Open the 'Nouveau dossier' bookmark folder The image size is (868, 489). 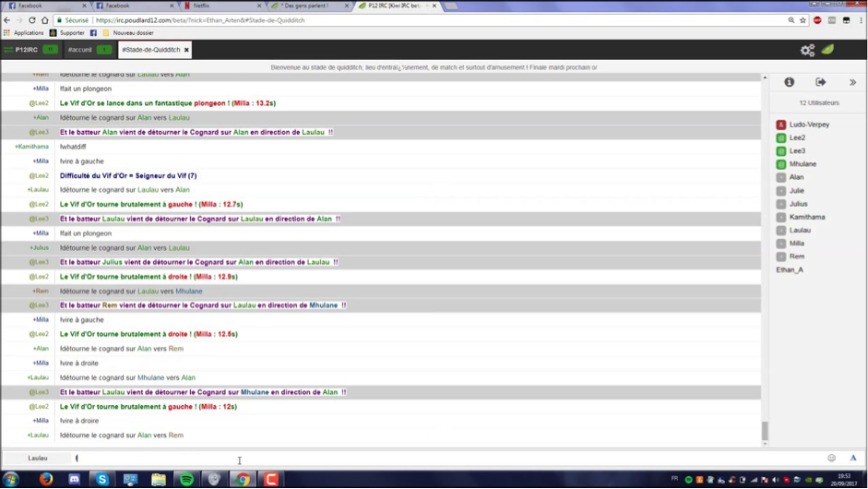pos(128,33)
